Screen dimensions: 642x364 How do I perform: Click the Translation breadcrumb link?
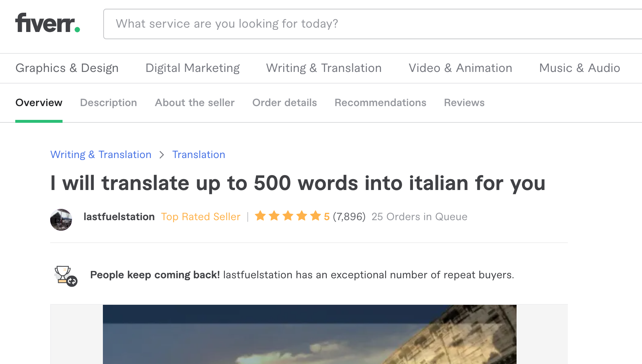click(x=198, y=155)
